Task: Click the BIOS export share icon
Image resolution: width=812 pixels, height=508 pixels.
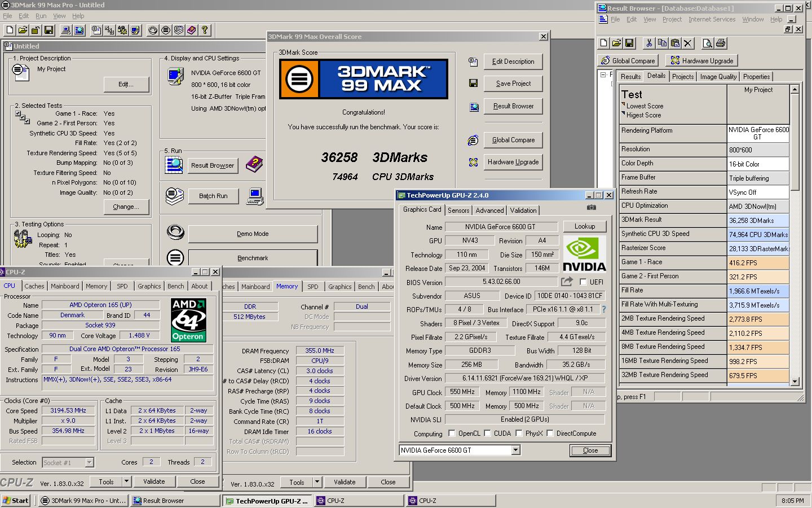Action: click(x=567, y=281)
